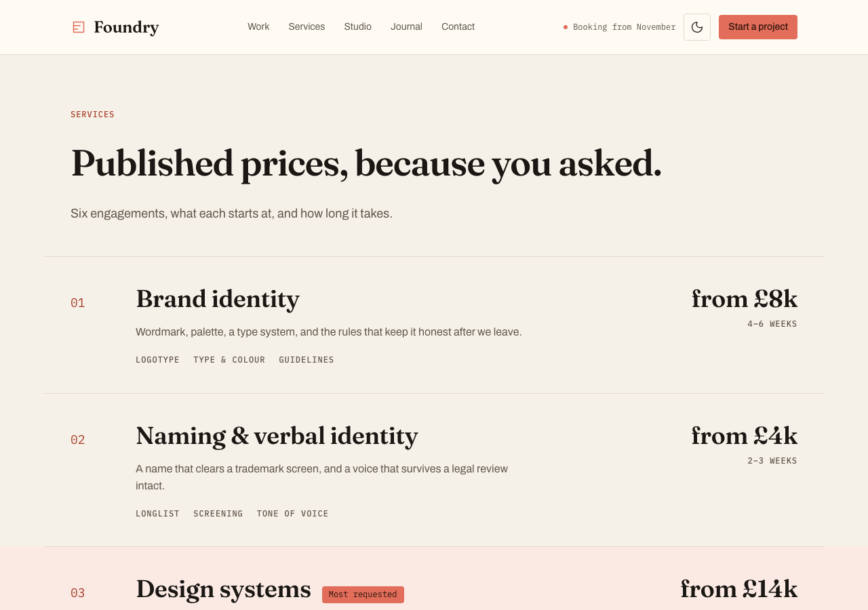Click the TONE OF VOICE tag
This screenshot has width=868, height=610.
(292, 514)
